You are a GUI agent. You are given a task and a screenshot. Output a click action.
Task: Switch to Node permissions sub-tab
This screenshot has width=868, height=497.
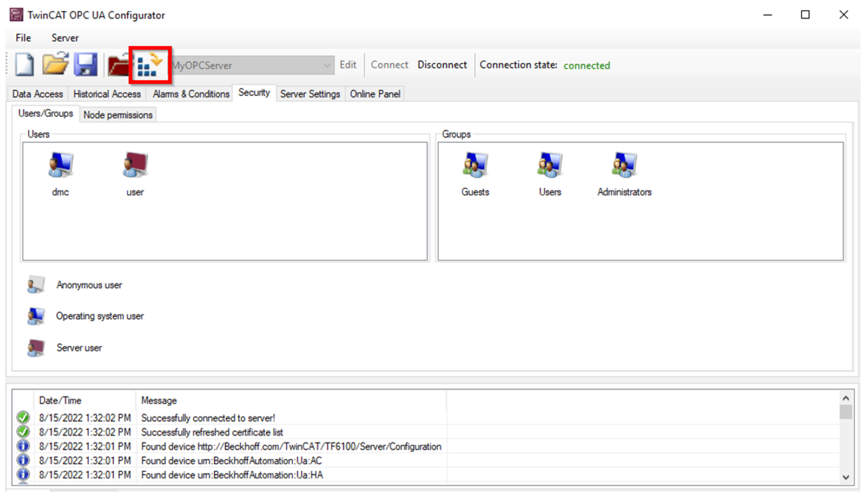pos(118,115)
